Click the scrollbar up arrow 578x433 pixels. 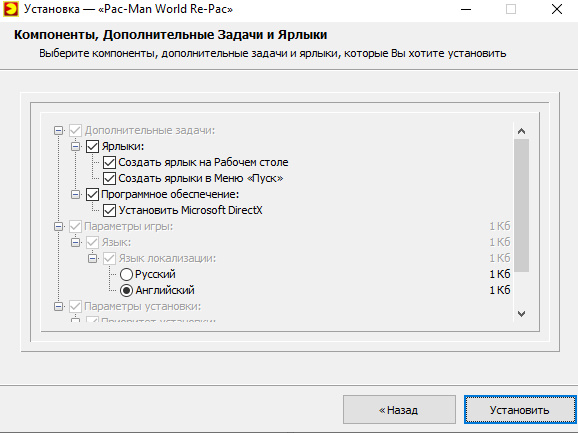click(x=521, y=131)
